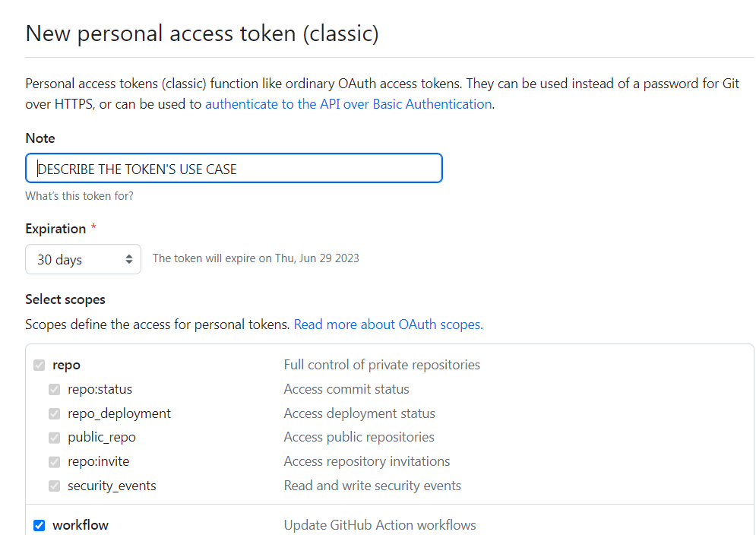Click the repo:status label text
This screenshot has height=535, width=756.
click(100, 389)
